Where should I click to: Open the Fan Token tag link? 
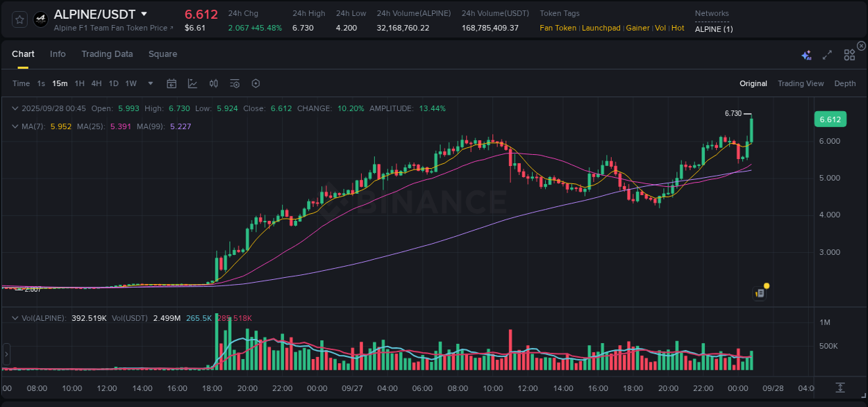pyautogui.click(x=558, y=28)
